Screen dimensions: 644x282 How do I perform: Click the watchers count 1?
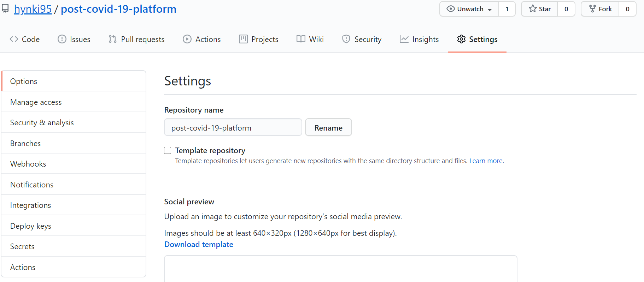(507, 9)
